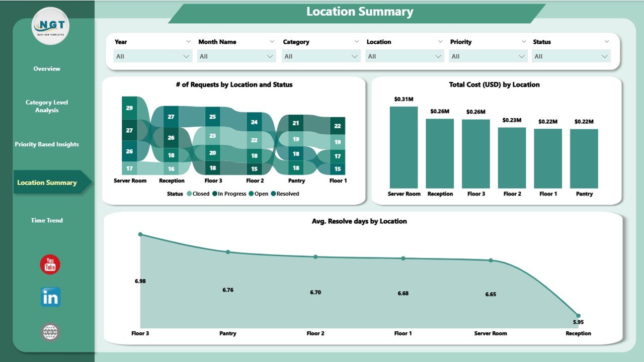Open Category Level Analysis page

[47, 106]
